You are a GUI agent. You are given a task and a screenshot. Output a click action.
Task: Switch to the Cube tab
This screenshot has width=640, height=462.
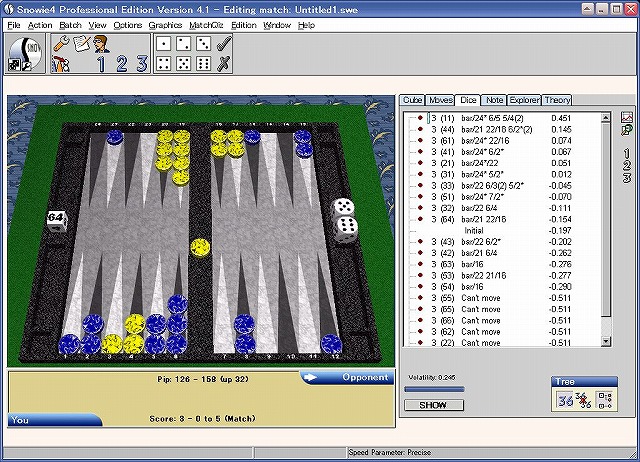(x=412, y=100)
